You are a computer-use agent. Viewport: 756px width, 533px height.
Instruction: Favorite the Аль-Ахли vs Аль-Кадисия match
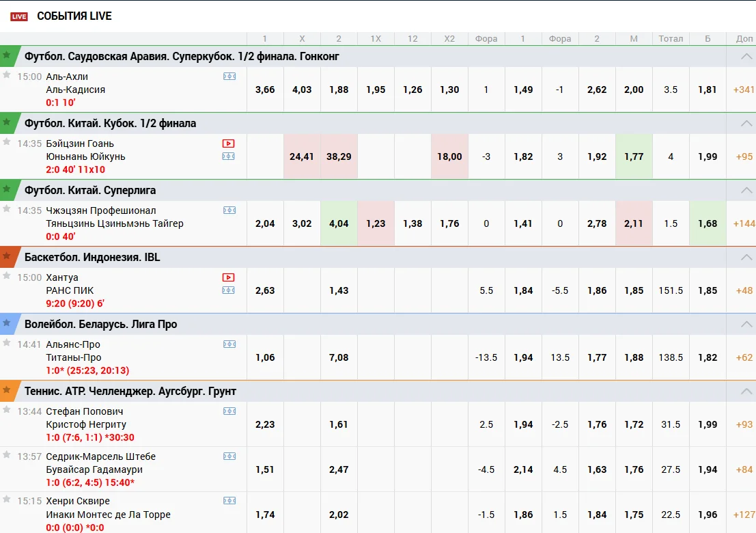coord(7,74)
